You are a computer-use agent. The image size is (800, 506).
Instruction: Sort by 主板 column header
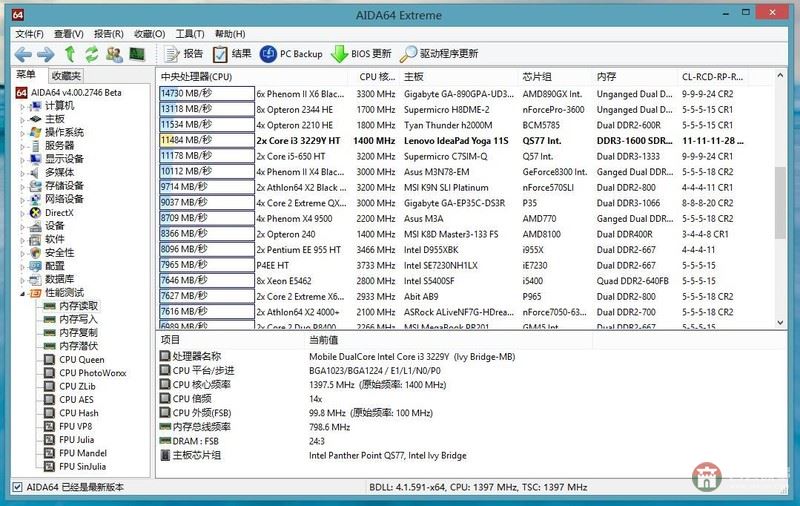pos(459,77)
